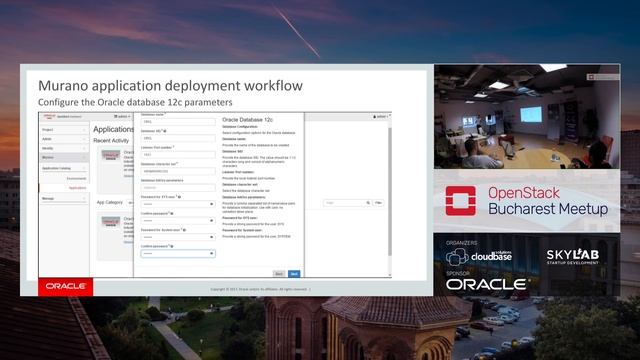
Task: Click the red Oracle logo on the slide
Action: (66, 287)
